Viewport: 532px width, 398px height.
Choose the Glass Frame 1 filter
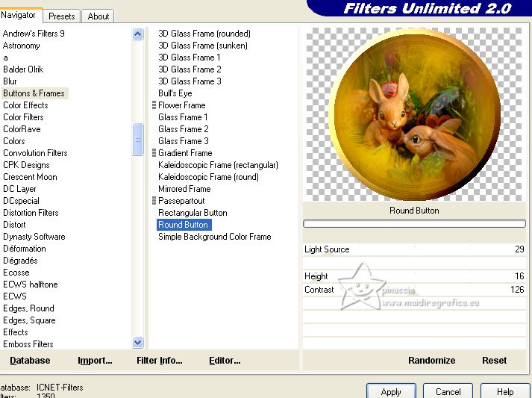point(183,117)
